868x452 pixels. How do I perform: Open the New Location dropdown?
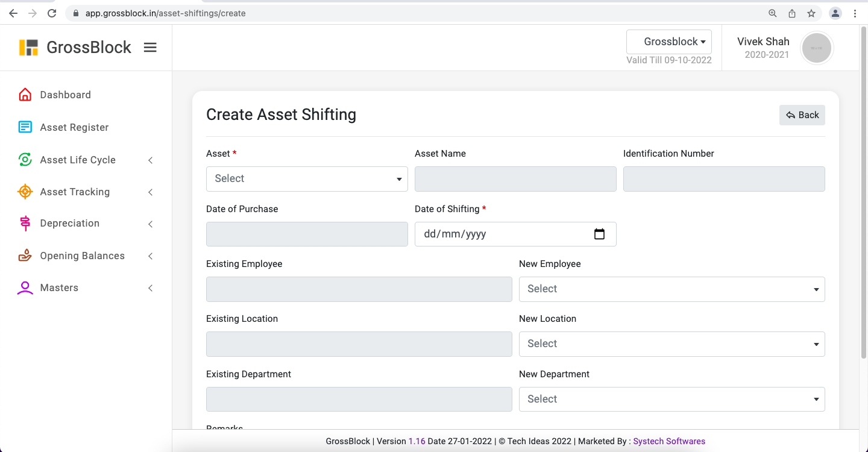[x=671, y=344]
